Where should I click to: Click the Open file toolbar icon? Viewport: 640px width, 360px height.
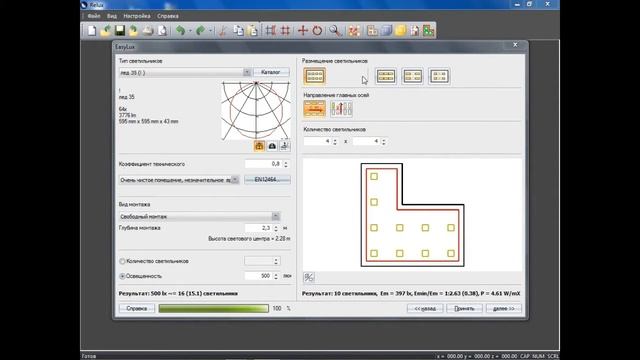106,31
